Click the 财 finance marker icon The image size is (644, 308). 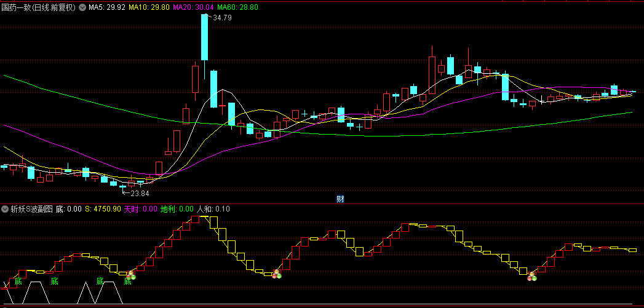pos(340,199)
